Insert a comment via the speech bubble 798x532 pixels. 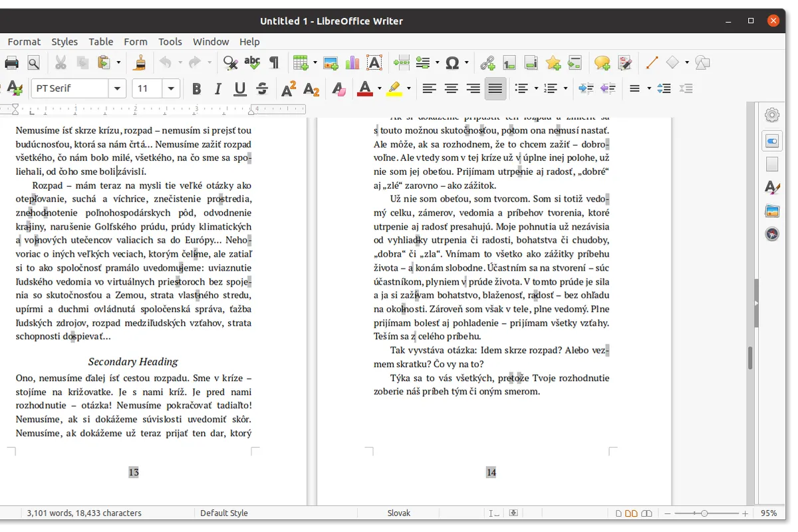[602, 63]
